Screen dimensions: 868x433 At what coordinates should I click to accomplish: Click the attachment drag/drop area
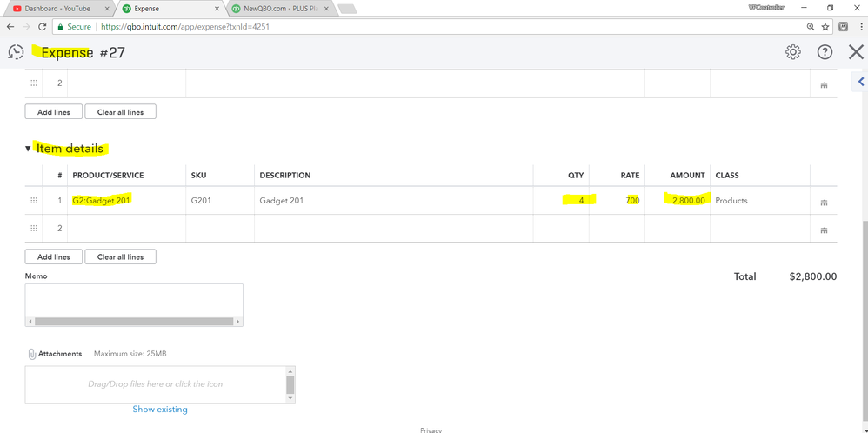(155, 383)
